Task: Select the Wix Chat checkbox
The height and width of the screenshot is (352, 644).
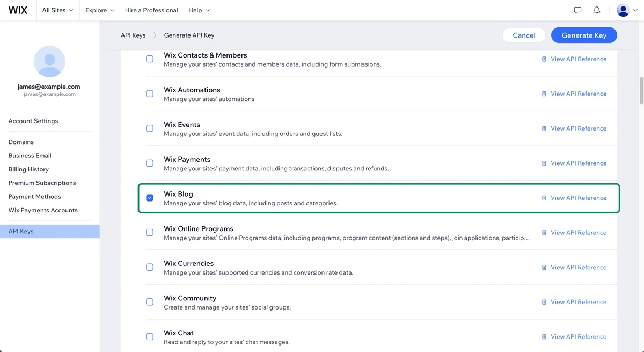Action: pos(150,337)
